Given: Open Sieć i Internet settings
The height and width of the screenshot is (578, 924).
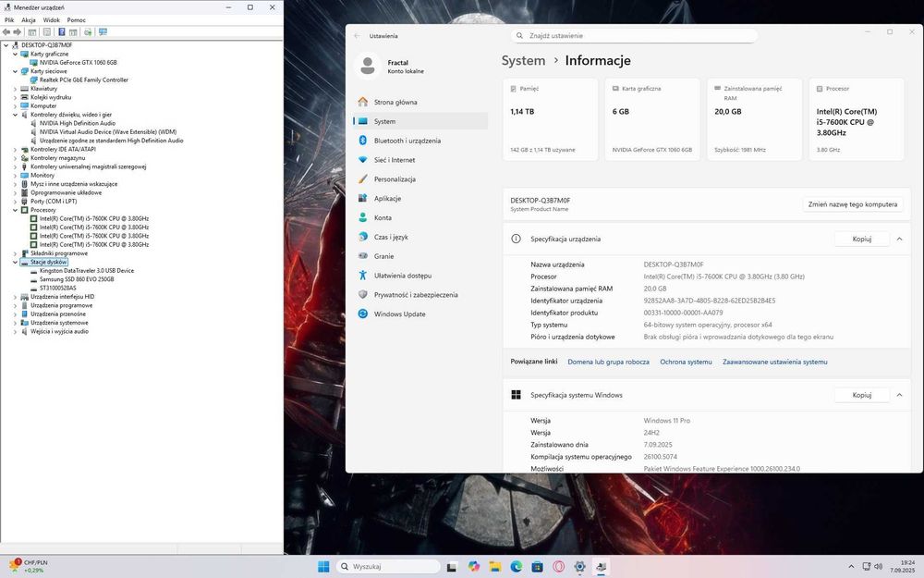Looking at the screenshot, I should click(x=420, y=160).
